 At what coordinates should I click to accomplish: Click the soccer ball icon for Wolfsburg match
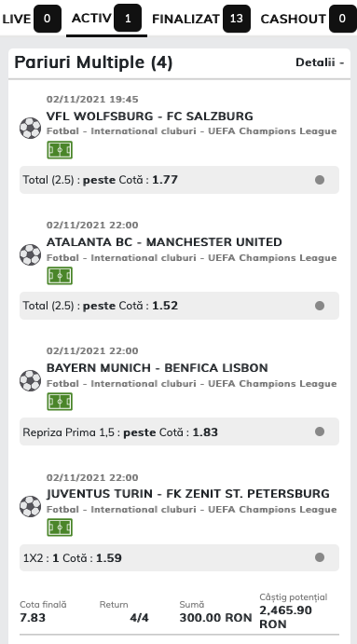tap(31, 128)
